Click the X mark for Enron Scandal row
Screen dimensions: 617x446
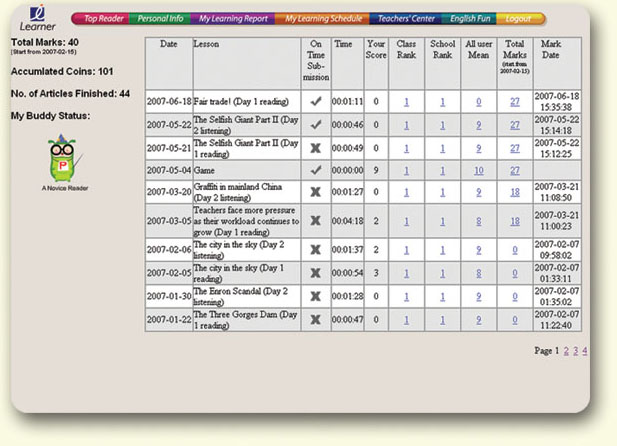point(315,296)
